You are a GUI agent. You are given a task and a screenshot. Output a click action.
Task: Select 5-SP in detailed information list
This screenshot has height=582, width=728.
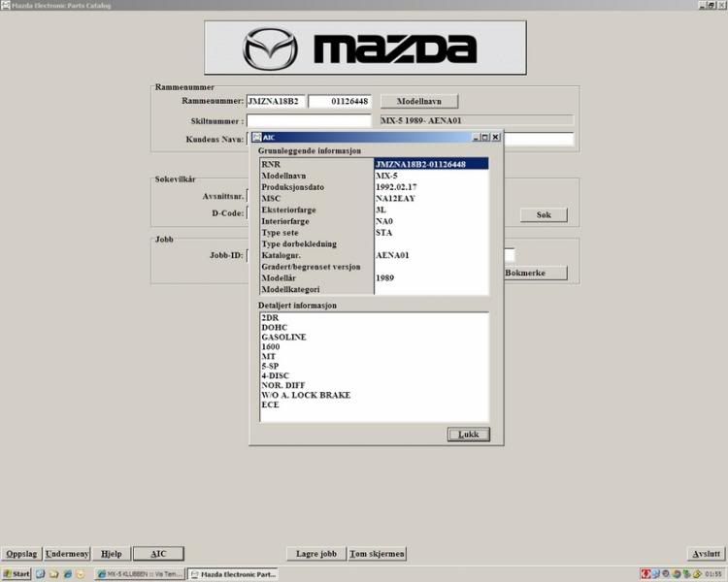pos(270,367)
